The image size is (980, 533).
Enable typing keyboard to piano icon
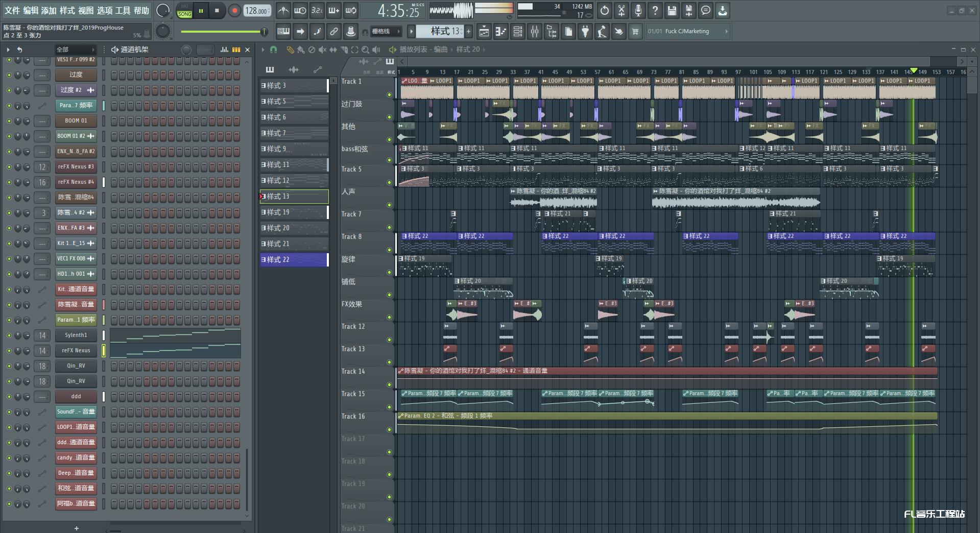click(283, 31)
